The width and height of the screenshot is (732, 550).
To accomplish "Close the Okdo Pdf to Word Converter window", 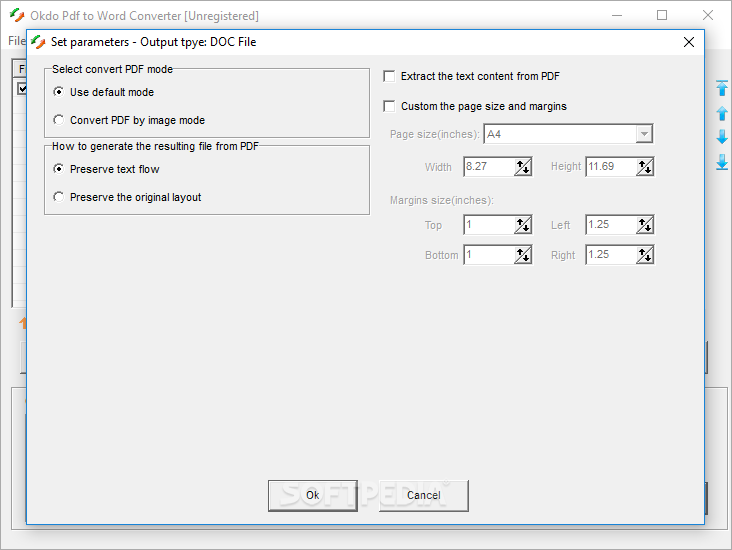I will coord(708,15).
